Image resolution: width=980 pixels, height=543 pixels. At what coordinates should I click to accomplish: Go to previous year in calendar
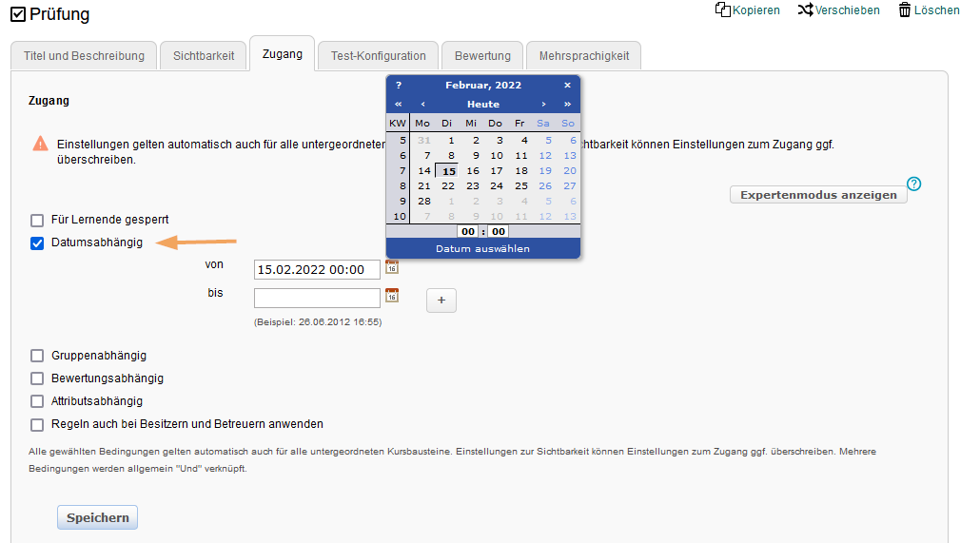coord(398,105)
